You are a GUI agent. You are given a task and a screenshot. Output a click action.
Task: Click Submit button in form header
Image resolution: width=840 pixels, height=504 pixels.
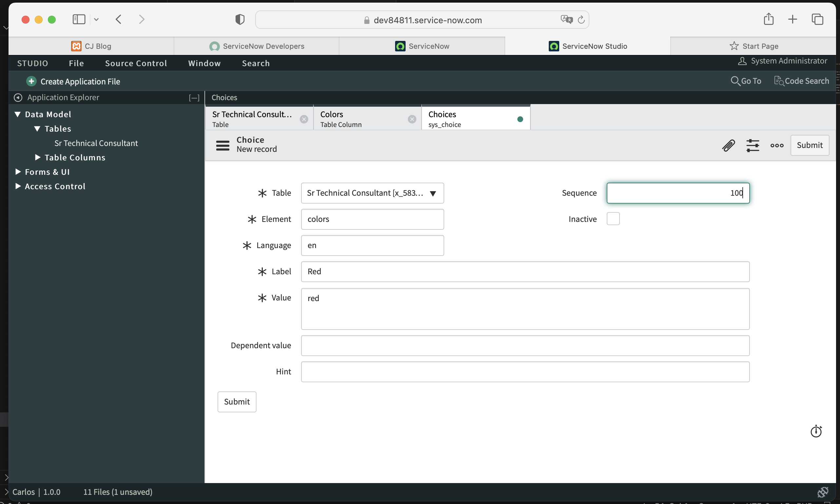tap(810, 145)
